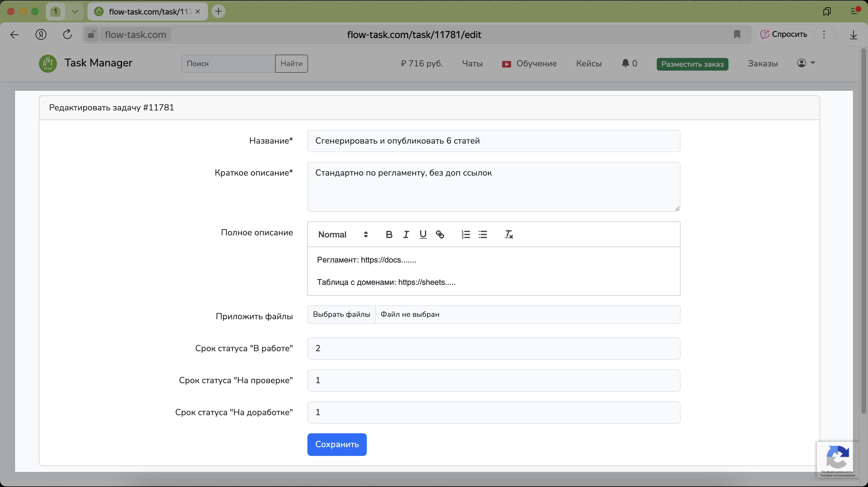
Task: Toggle underline formatting button
Action: pos(423,234)
